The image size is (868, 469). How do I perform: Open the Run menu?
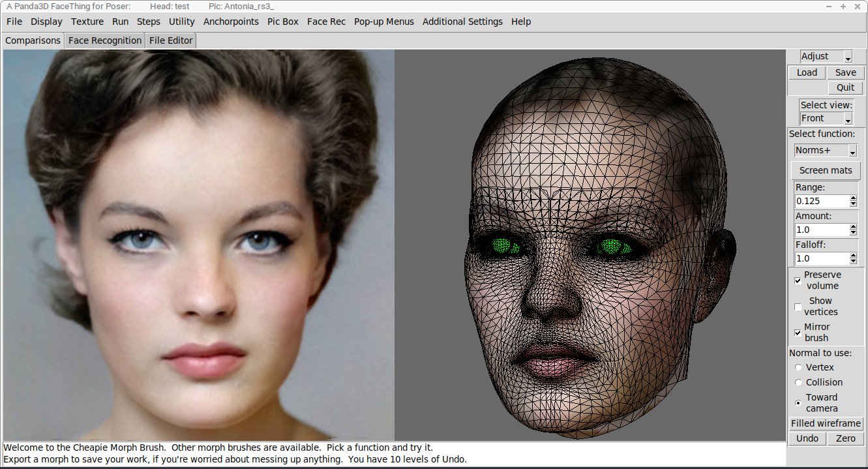click(121, 22)
